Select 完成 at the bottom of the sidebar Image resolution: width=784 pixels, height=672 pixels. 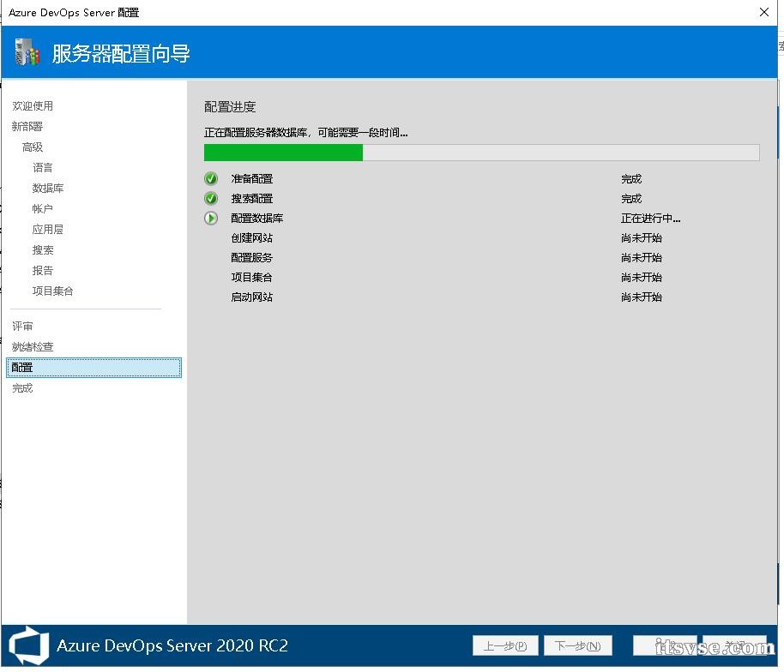point(22,388)
